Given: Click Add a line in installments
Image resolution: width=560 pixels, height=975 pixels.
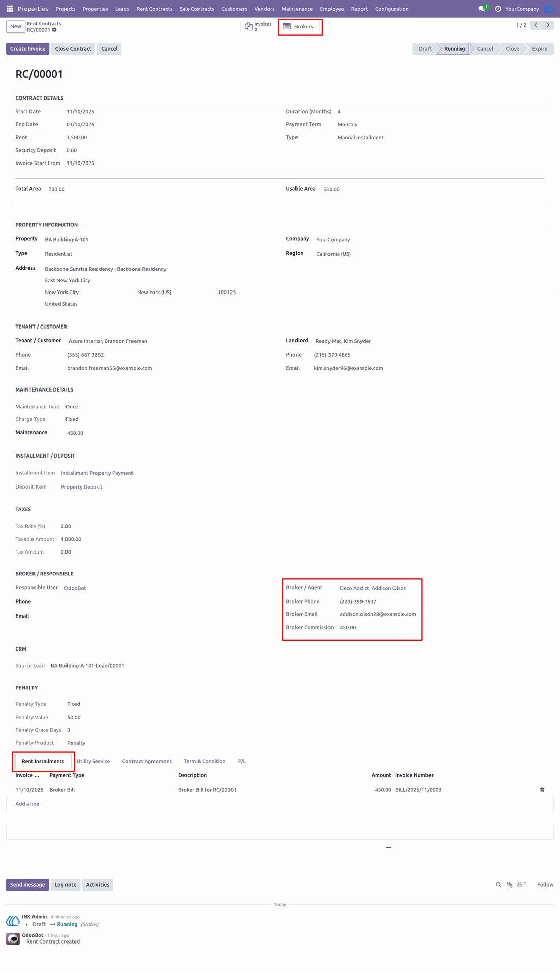Looking at the screenshot, I should coord(27,804).
